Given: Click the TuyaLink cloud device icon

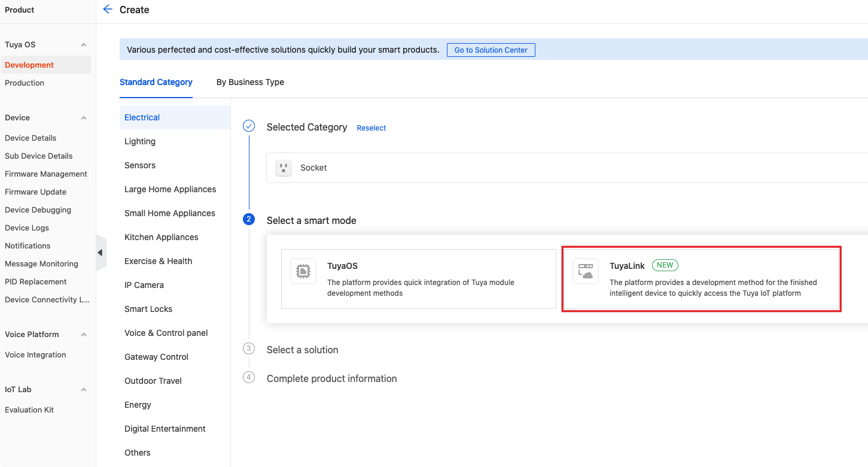Looking at the screenshot, I should [585, 271].
